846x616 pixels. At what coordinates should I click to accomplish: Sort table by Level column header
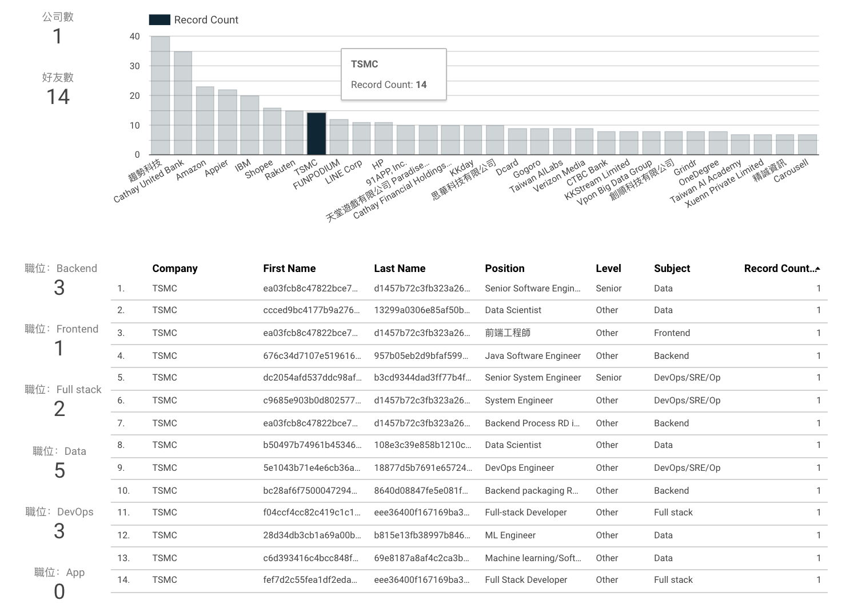[608, 269]
